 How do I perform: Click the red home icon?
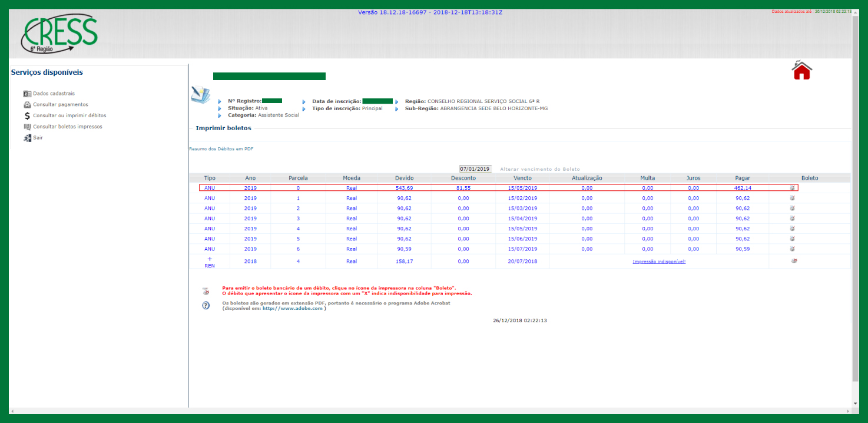[x=801, y=70]
